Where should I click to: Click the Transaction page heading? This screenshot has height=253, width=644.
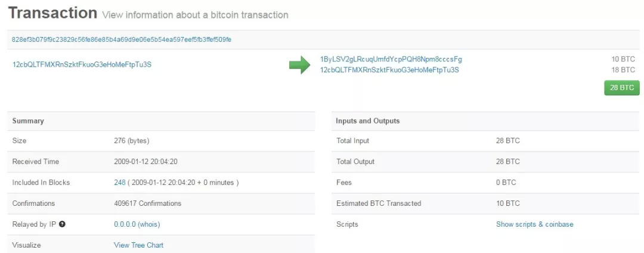coord(53,13)
